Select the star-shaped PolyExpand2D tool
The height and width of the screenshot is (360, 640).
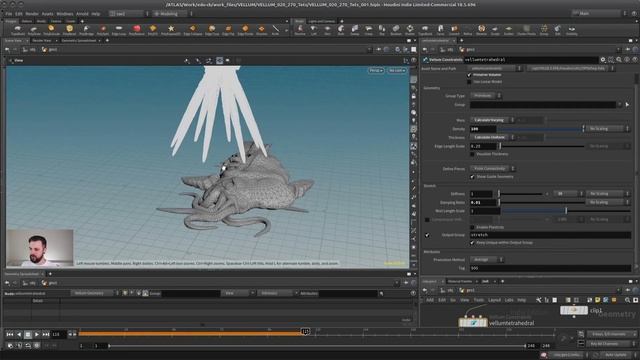tap(171, 29)
